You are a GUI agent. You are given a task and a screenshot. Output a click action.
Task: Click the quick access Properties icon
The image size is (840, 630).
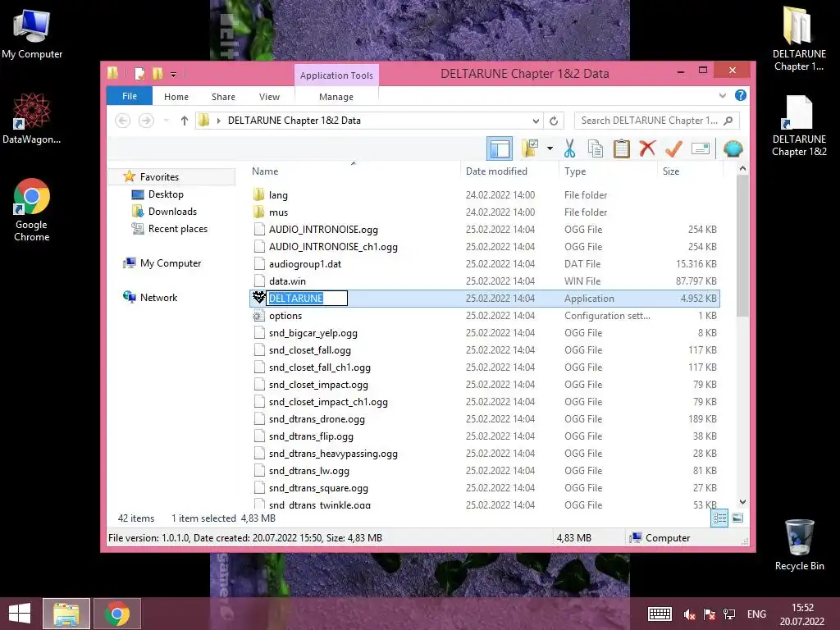pyautogui.click(x=139, y=73)
